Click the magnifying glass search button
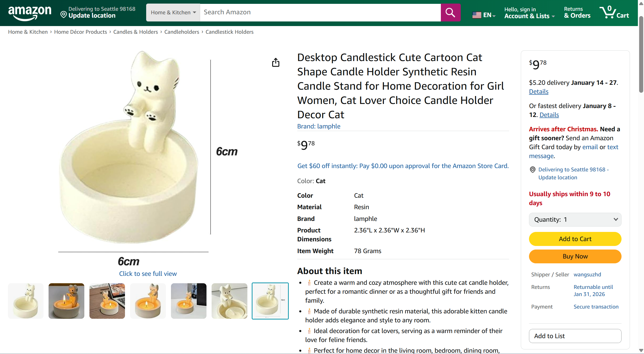Image resolution: width=644 pixels, height=354 pixels. pyautogui.click(x=450, y=13)
